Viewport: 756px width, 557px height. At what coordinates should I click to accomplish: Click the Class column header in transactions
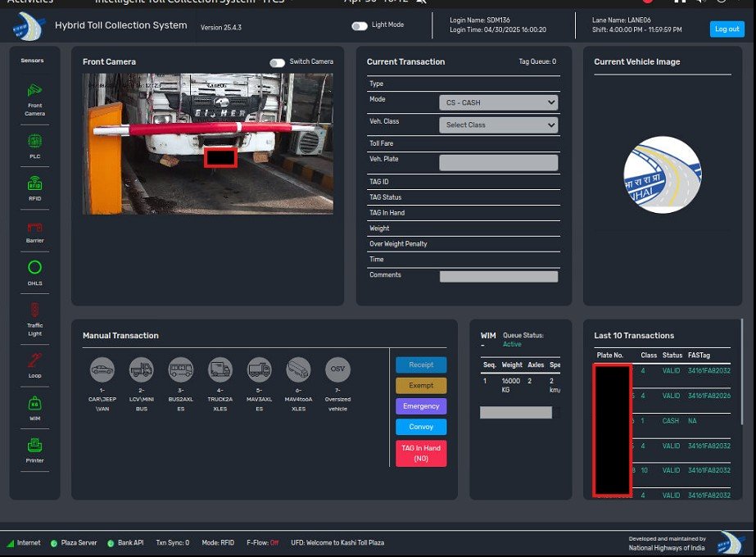click(649, 355)
